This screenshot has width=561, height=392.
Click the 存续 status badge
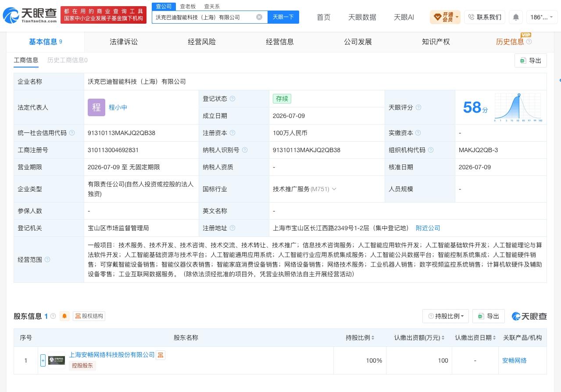click(x=282, y=99)
